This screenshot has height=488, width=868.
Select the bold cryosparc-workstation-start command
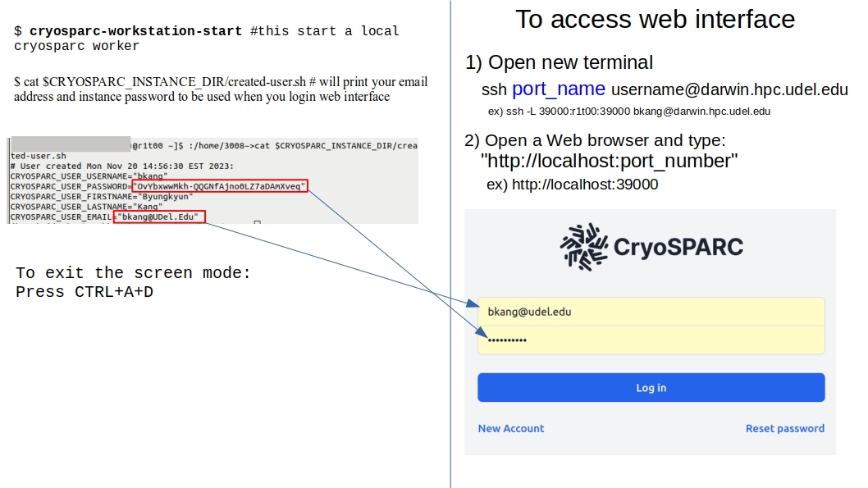point(135,31)
